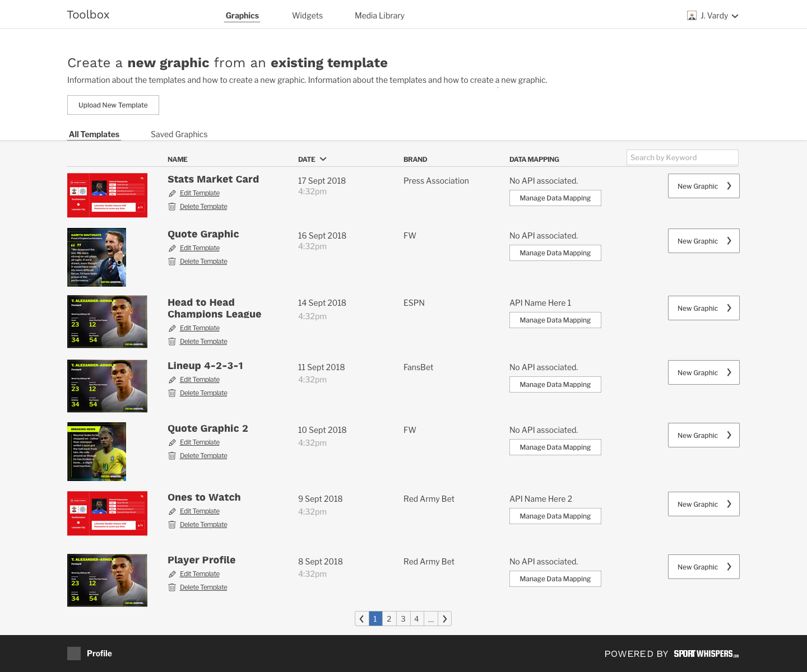
Task: Go to page 2 in pagination
Action: [x=389, y=619]
